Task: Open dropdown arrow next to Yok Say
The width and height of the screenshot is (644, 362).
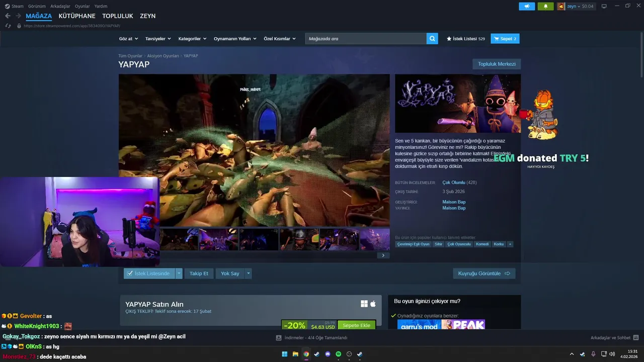Action: click(x=248, y=274)
